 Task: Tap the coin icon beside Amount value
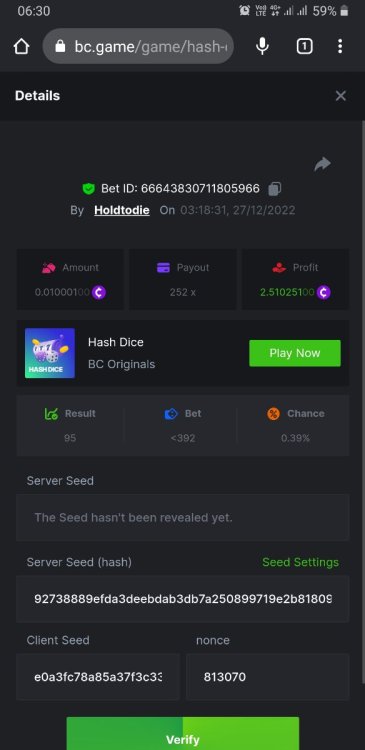tap(99, 292)
